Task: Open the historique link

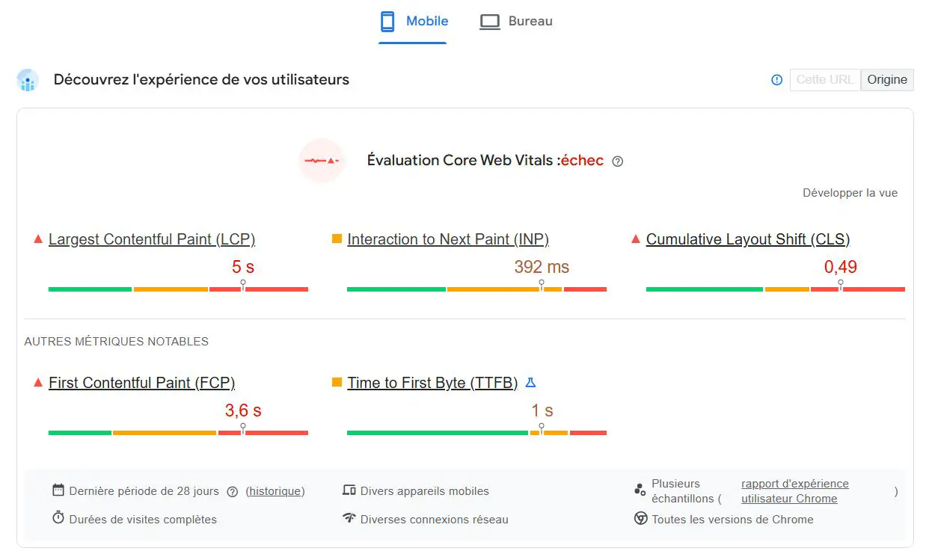Action: [275, 492]
